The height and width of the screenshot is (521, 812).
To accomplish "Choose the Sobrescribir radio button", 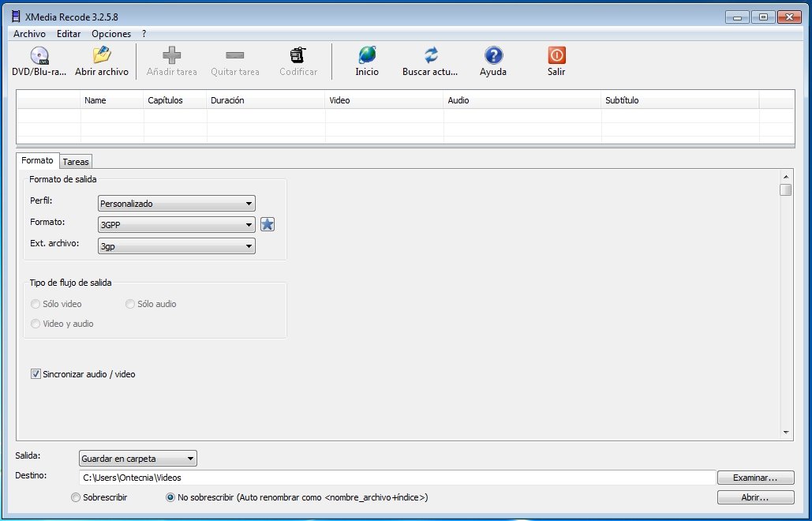I will 76,497.
